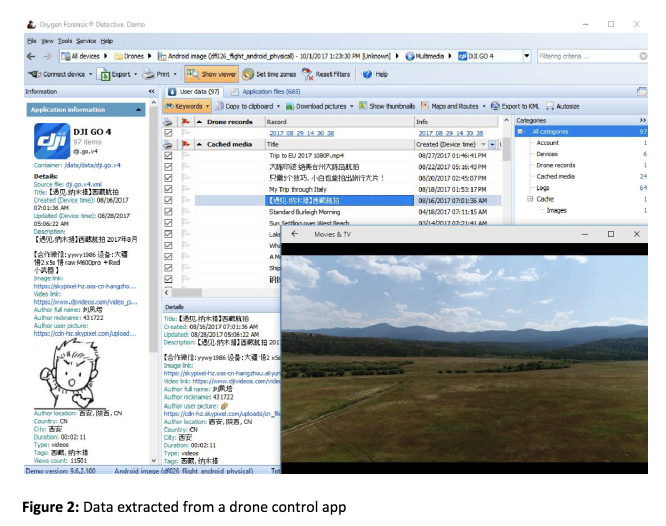Toggle checkbox for My Trip through Italy
This screenshot has height=526, width=666.
click(168, 189)
